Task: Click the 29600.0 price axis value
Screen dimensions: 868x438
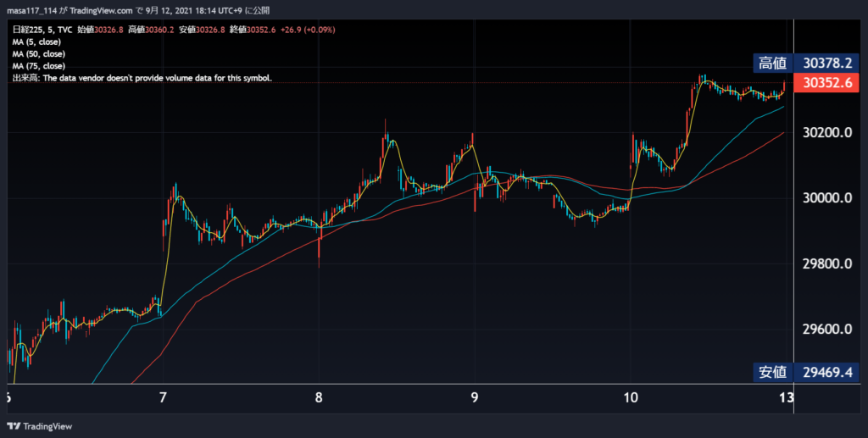Action: pos(827,330)
